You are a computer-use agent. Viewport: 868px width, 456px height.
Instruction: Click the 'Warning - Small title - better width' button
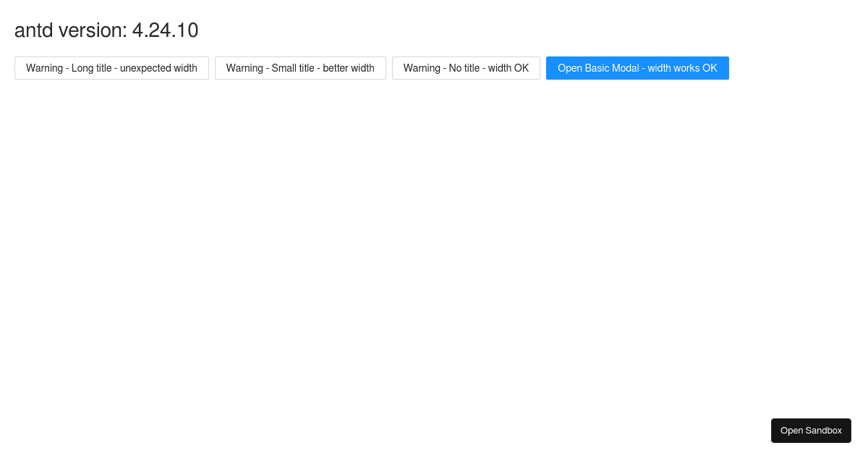(x=300, y=68)
